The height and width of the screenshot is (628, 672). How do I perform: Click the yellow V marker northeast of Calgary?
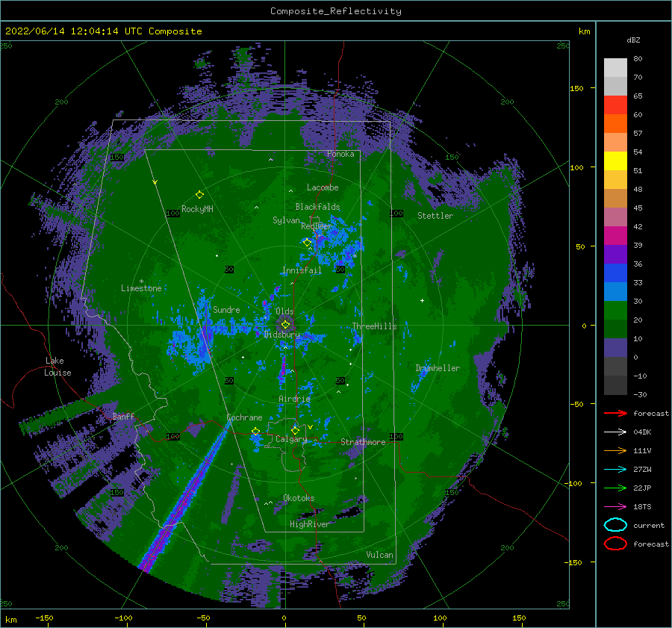click(x=310, y=427)
